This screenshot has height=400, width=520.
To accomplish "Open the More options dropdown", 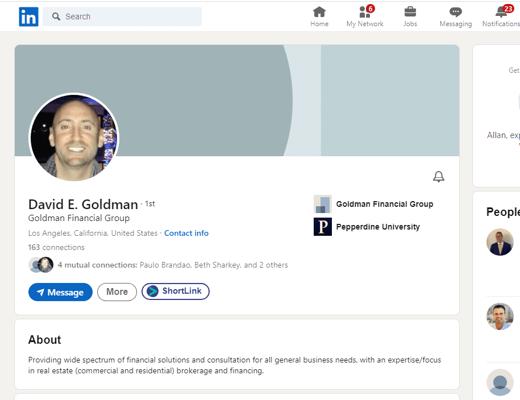I will click(117, 292).
